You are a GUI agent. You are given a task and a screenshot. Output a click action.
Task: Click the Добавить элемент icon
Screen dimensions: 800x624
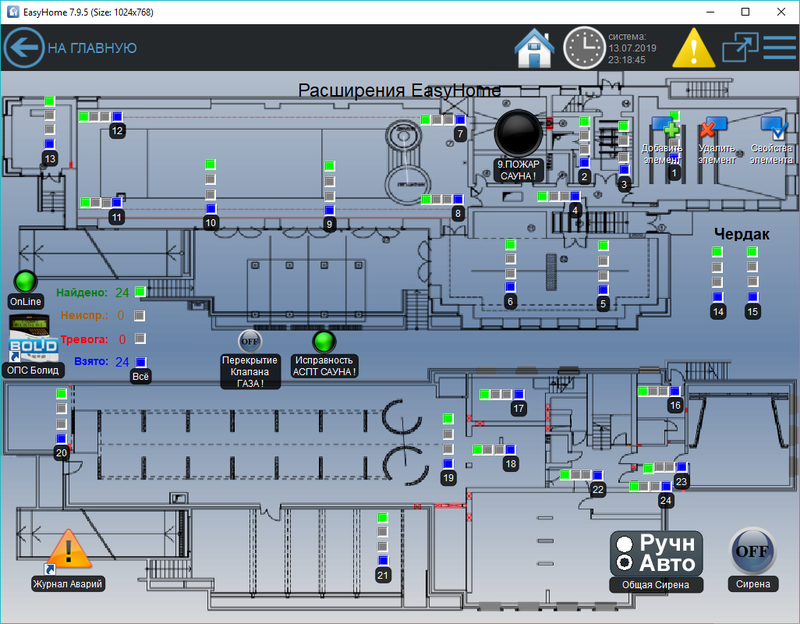pyautogui.click(x=665, y=127)
